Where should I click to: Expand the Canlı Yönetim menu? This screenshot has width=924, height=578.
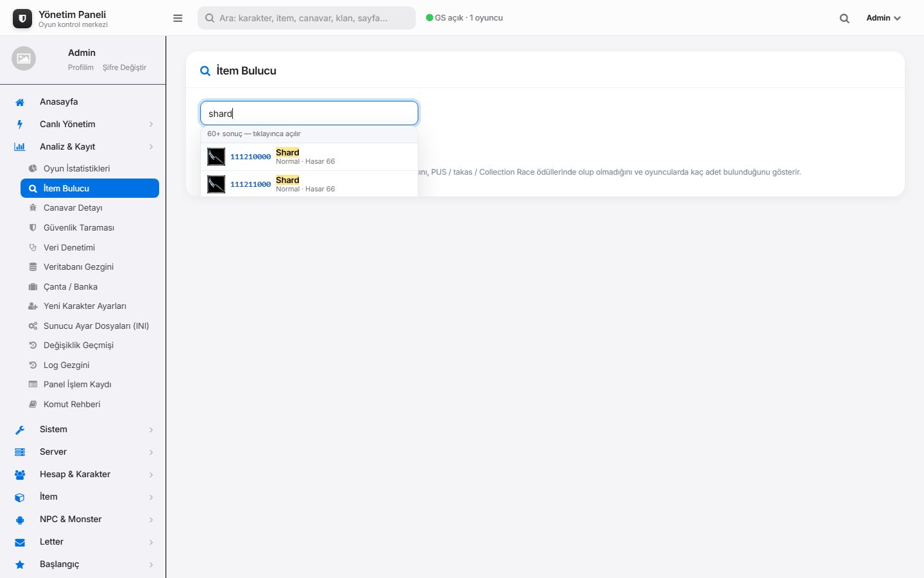pyautogui.click(x=83, y=124)
